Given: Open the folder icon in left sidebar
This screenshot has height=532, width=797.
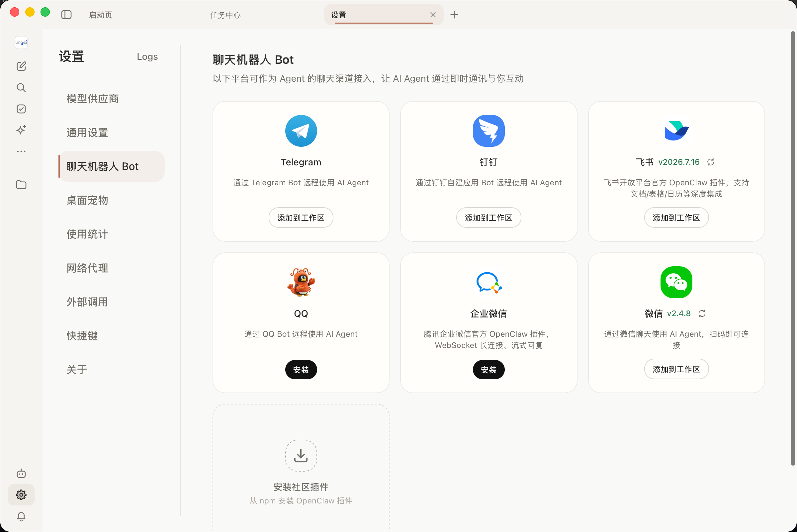Looking at the screenshot, I should [21, 185].
